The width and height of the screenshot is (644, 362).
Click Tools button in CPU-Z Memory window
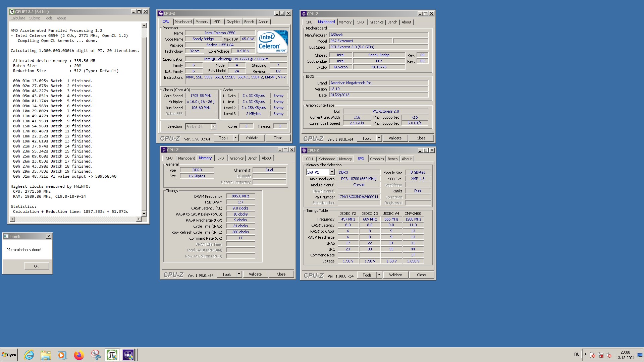tap(227, 274)
